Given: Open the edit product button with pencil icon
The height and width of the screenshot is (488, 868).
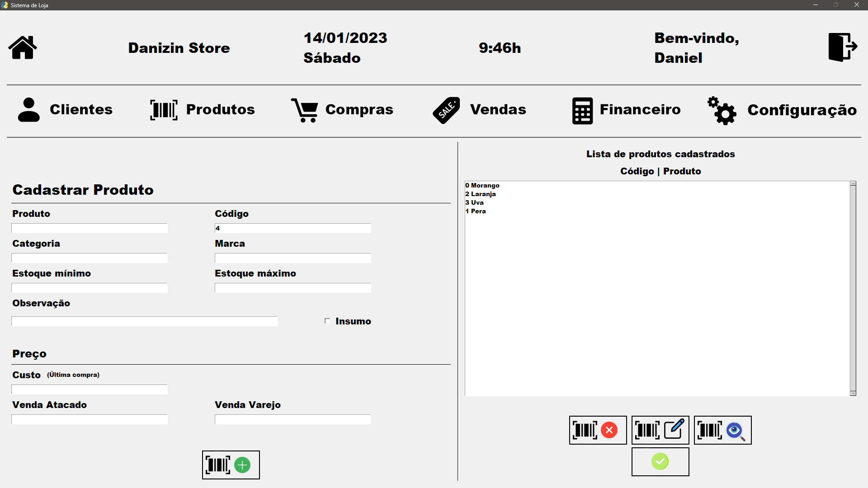Looking at the screenshot, I should click(x=660, y=430).
